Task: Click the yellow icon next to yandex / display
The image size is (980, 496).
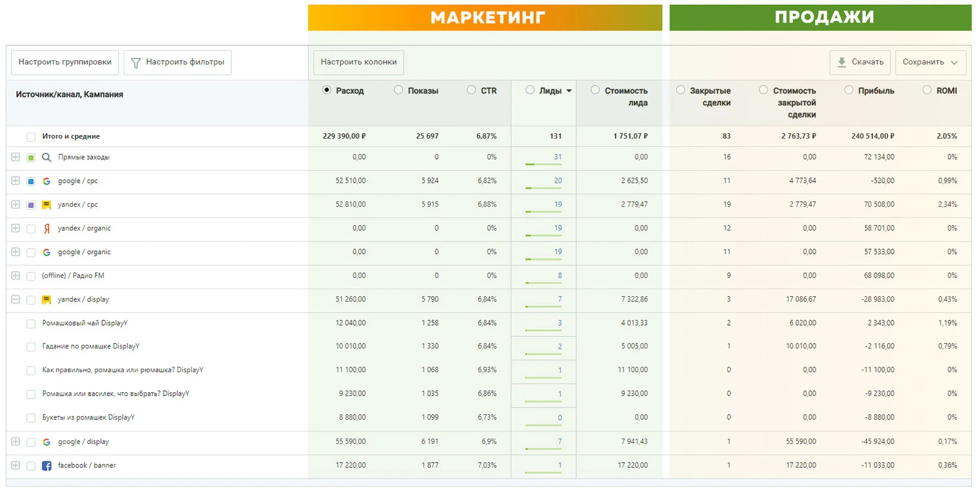Action: click(47, 300)
